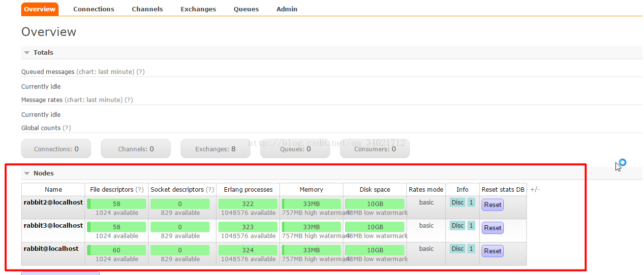
Task: Click help (?) next to Global counts
Action: [x=67, y=128]
